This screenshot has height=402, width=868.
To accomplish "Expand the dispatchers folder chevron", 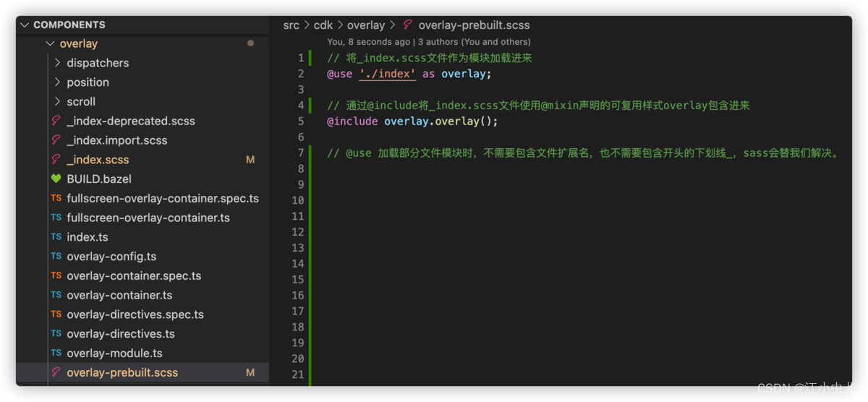I will click(58, 63).
